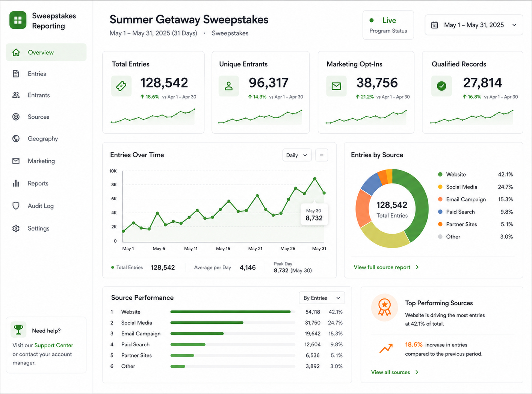Click the checkmark icon in Qualified Records card

[x=441, y=86]
